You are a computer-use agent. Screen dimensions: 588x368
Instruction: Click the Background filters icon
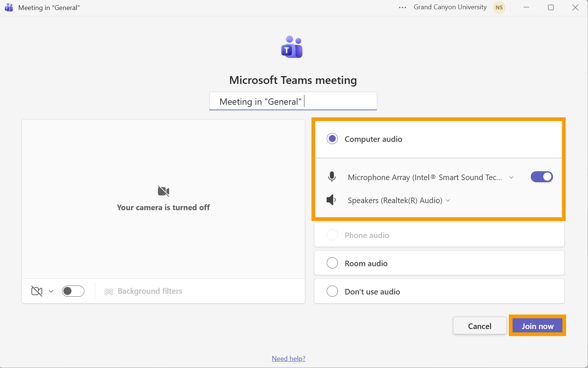109,292
